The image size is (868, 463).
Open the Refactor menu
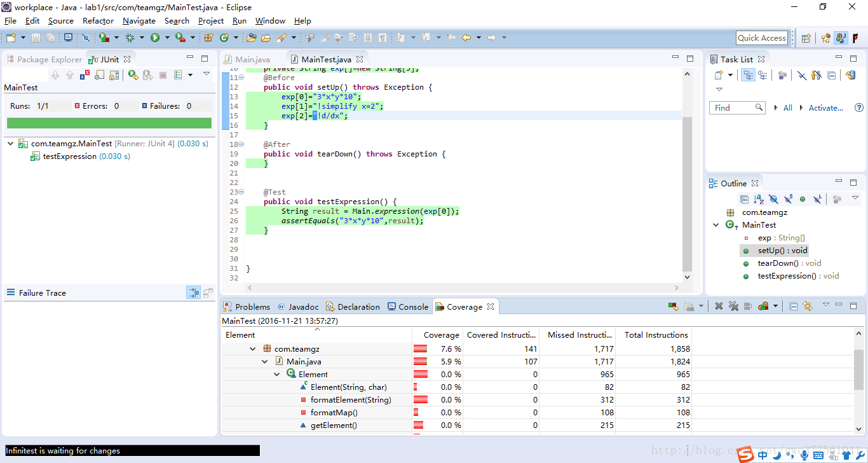(98, 21)
